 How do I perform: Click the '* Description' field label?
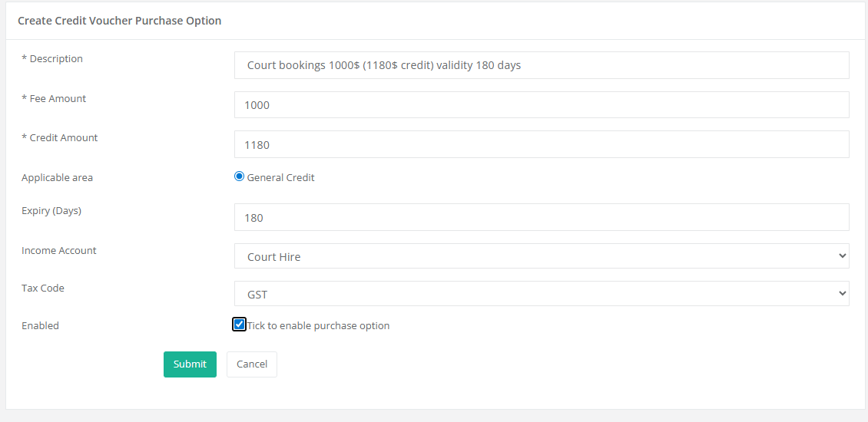[52, 59]
